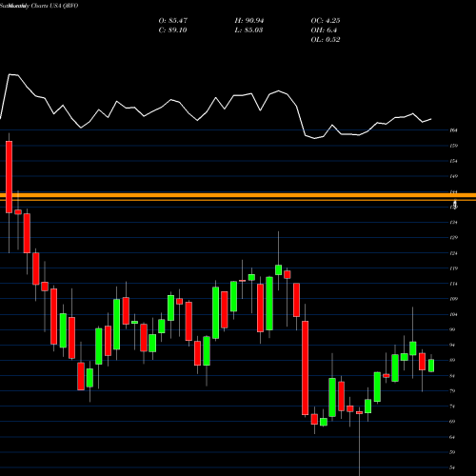Screen dimensions: 476x476
Task: Click the 89 price axis label
Action: (x=452, y=360)
